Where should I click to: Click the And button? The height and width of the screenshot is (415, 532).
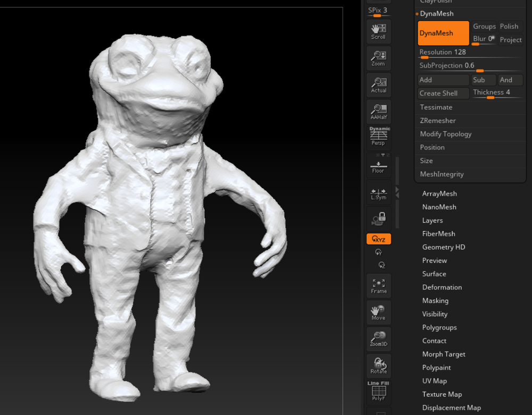coord(510,80)
